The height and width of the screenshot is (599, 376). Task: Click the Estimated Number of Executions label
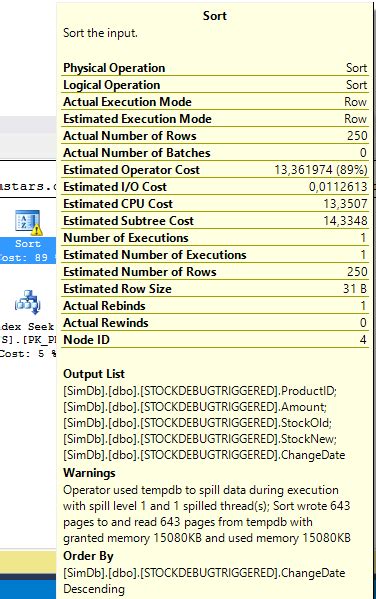(154, 254)
